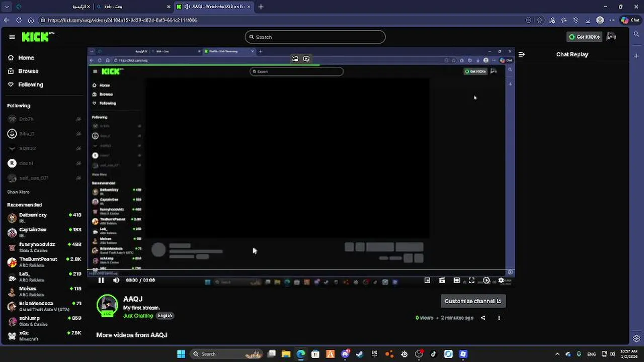Open the Kick hamburger sidebar menu
Viewport: 644px width, 362px height.
(x=12, y=37)
